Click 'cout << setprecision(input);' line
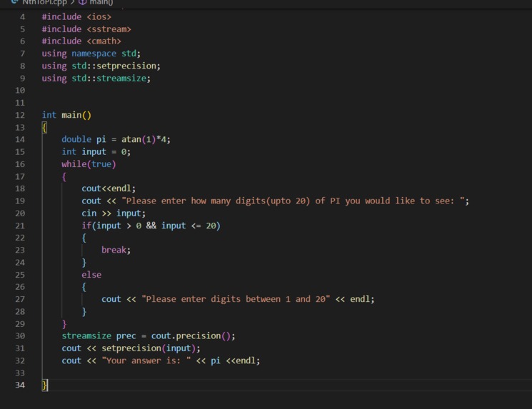 131,348
